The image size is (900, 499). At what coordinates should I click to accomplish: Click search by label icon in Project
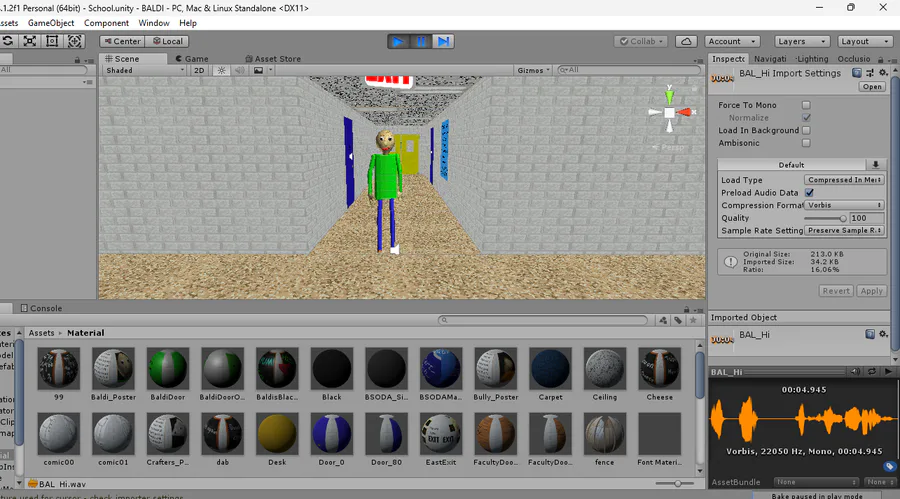[x=678, y=320]
